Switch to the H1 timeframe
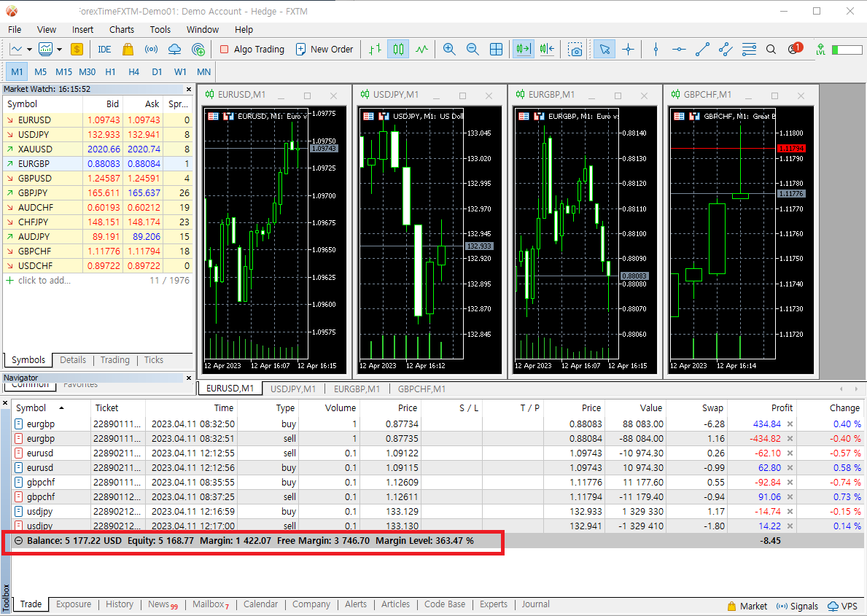Image resolution: width=867 pixels, height=616 pixels. coord(111,72)
